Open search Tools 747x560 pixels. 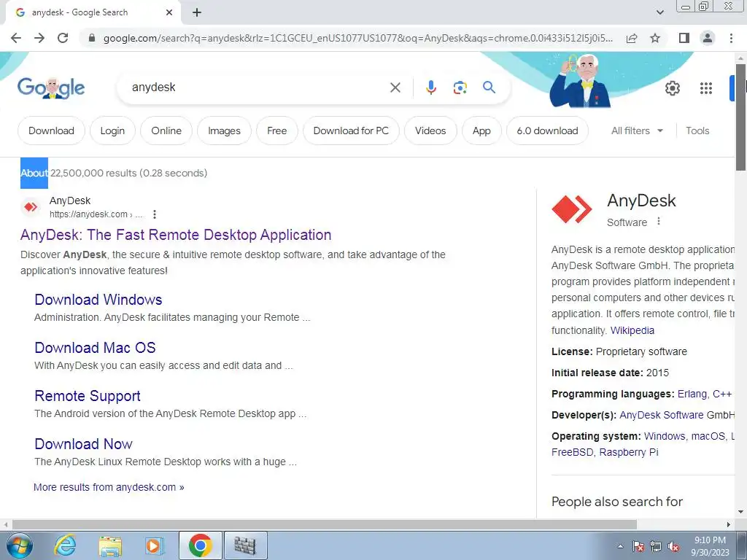pos(697,131)
